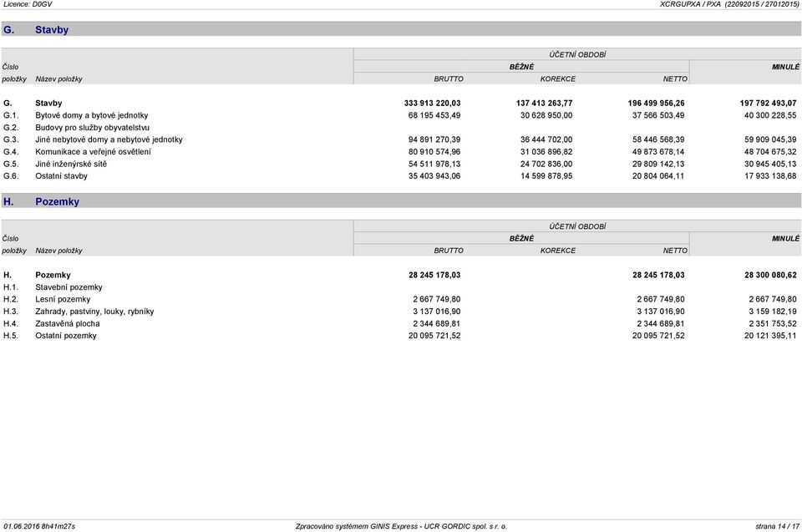Select Stavby minulé value 197 792 493,07
This screenshot has height=532, width=802.
pos(769,104)
